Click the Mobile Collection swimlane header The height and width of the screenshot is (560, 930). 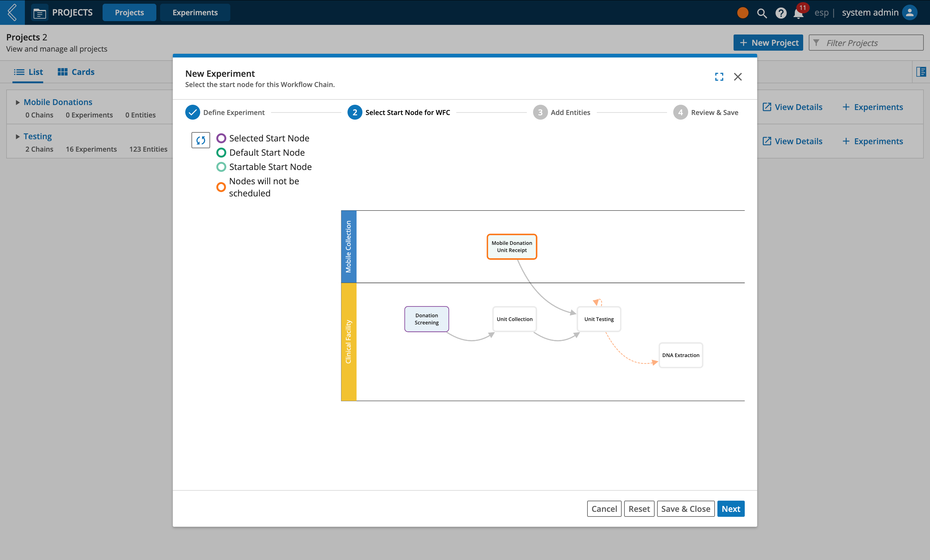[x=348, y=246]
